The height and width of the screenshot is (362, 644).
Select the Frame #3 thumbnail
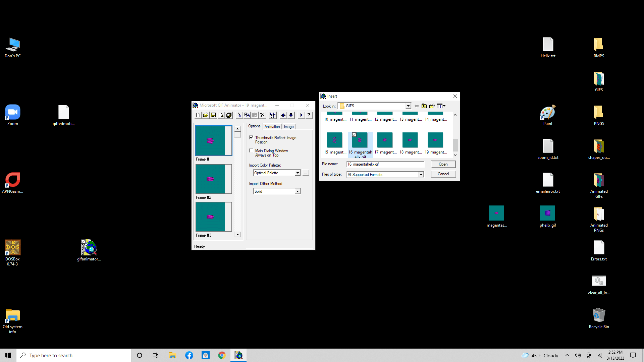click(x=213, y=217)
